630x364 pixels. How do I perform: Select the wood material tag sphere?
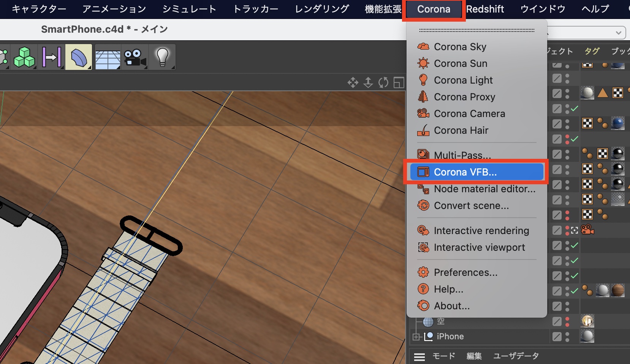pos(618,291)
